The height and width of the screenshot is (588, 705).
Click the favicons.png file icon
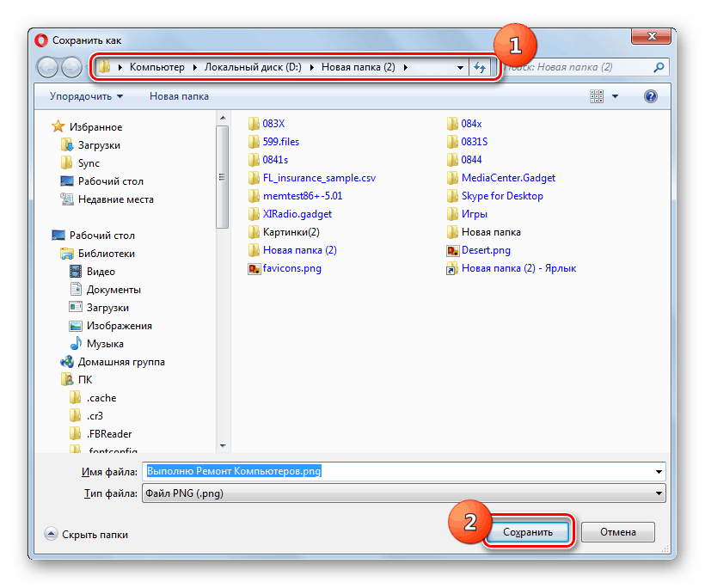coord(254,268)
